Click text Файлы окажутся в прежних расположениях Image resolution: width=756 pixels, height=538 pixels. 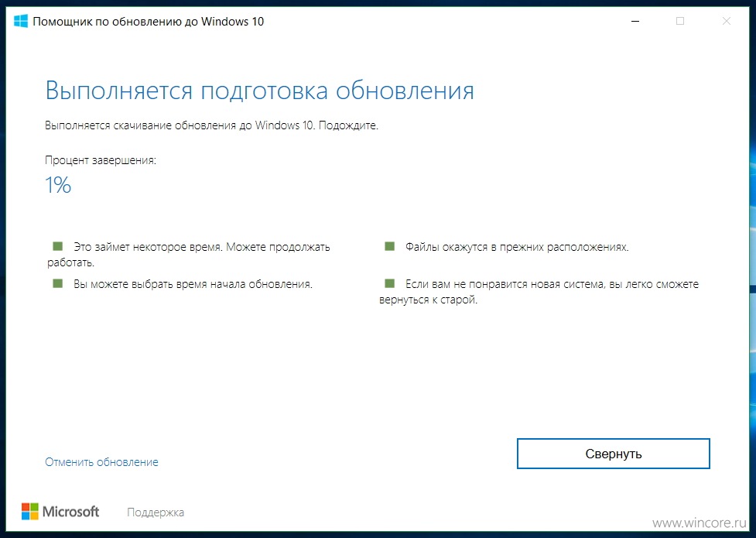pos(517,247)
